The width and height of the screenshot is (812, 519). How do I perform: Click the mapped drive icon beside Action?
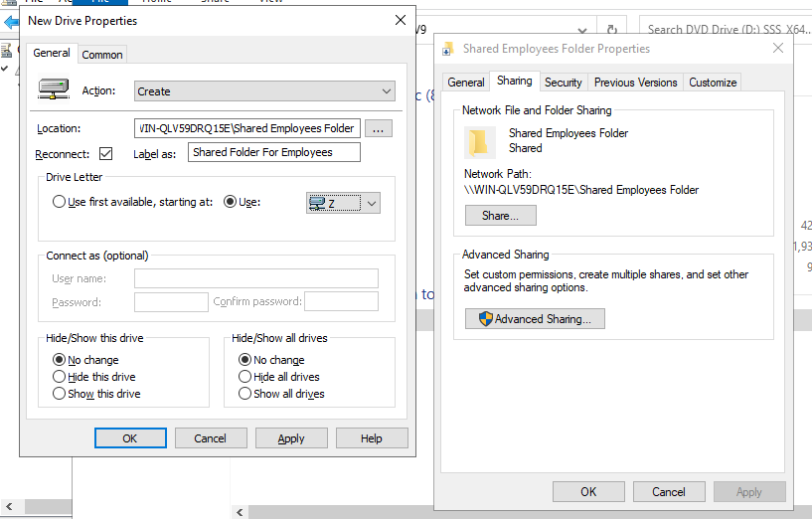click(53, 90)
